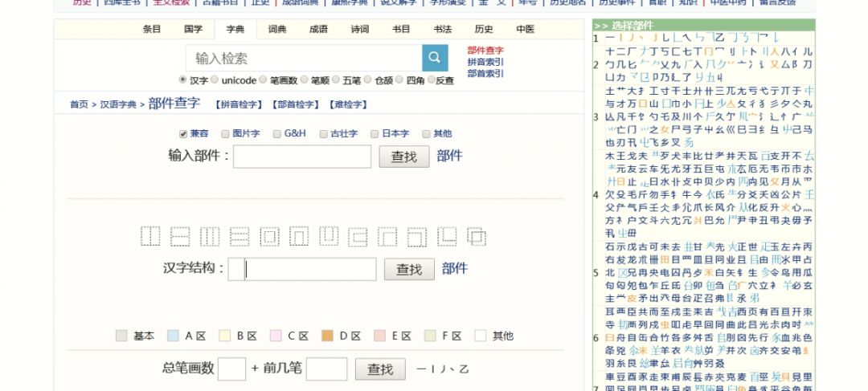868x391 pixels.
Task: Pick the full-enclosure structure icon
Action: pos(269,236)
